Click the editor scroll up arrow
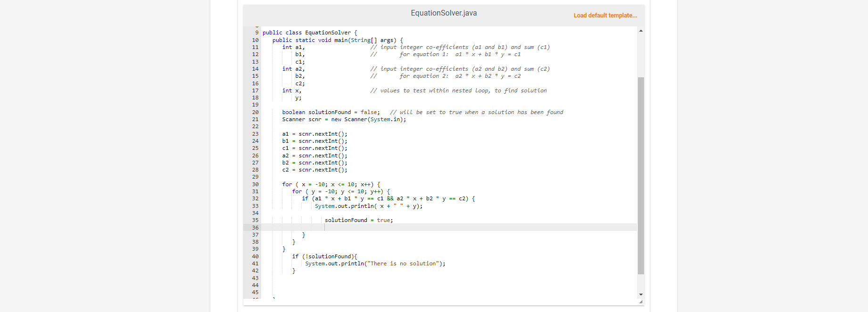Viewport: 868px width, 312px height. pos(641,31)
